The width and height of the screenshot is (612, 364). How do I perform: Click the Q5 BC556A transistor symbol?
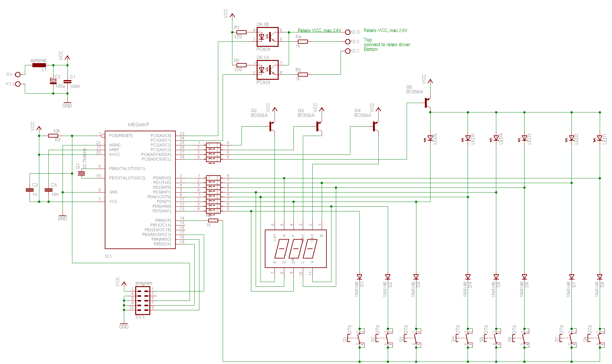pos(427,103)
